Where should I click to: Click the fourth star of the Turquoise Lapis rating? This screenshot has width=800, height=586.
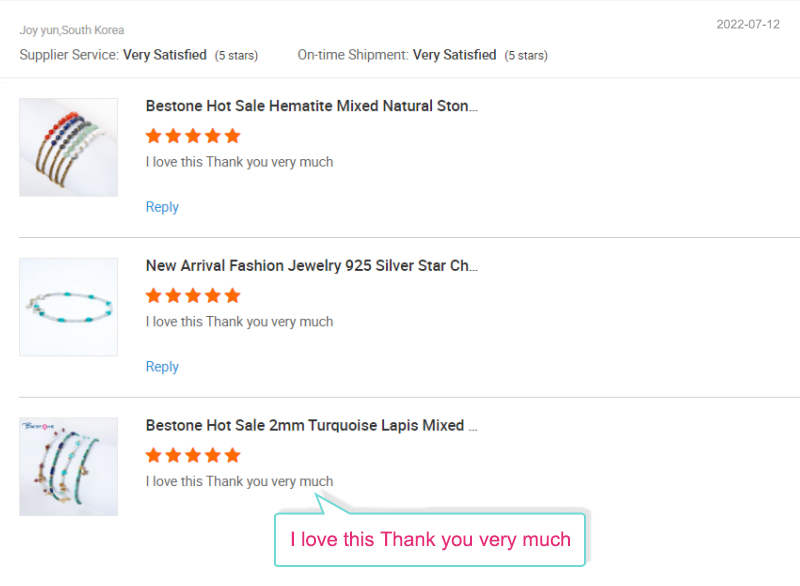click(213, 455)
